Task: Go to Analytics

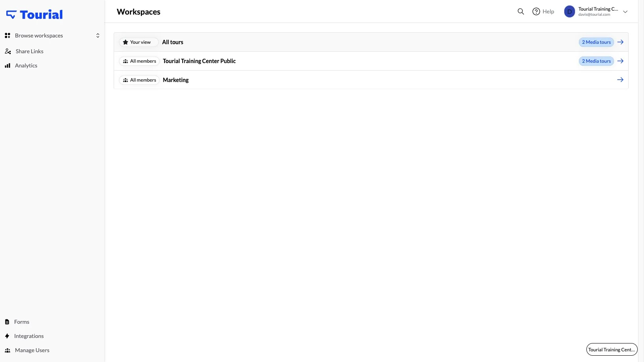Action: click(26, 65)
